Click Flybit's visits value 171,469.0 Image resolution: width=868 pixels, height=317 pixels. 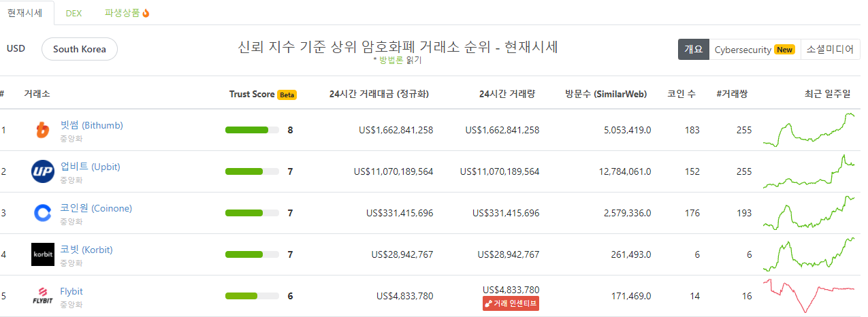pos(632,296)
